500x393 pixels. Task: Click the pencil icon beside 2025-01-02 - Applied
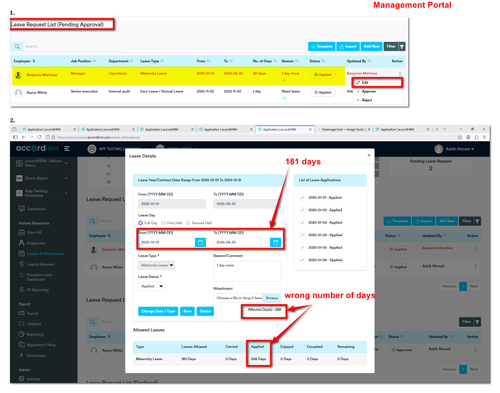click(302, 210)
